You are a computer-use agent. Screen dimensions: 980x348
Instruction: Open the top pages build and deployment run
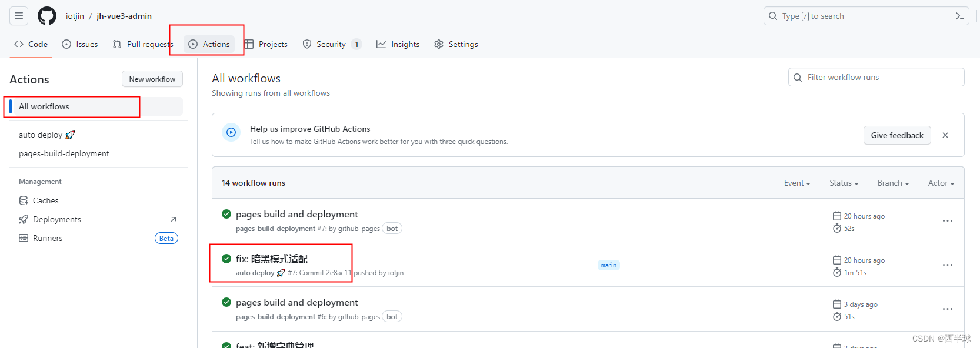[x=296, y=214]
